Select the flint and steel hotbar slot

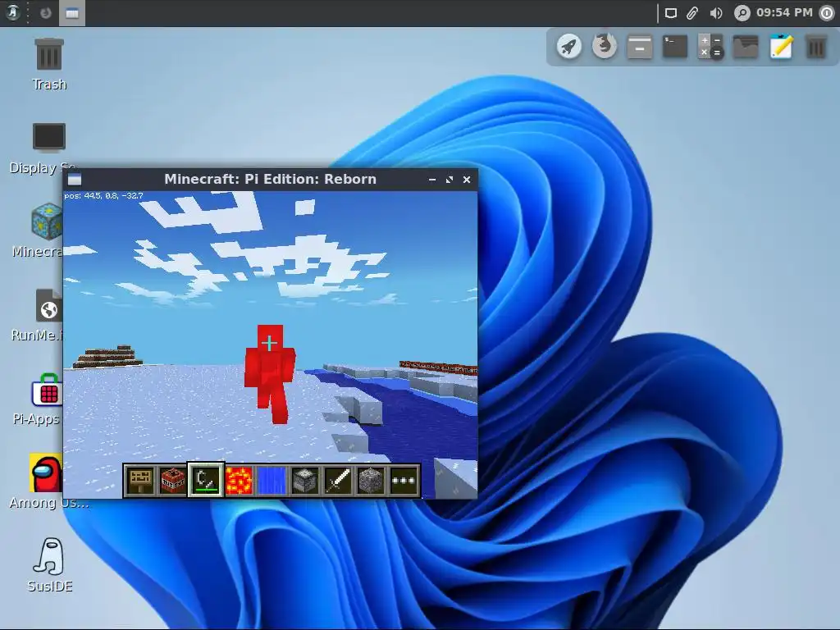pos(206,480)
